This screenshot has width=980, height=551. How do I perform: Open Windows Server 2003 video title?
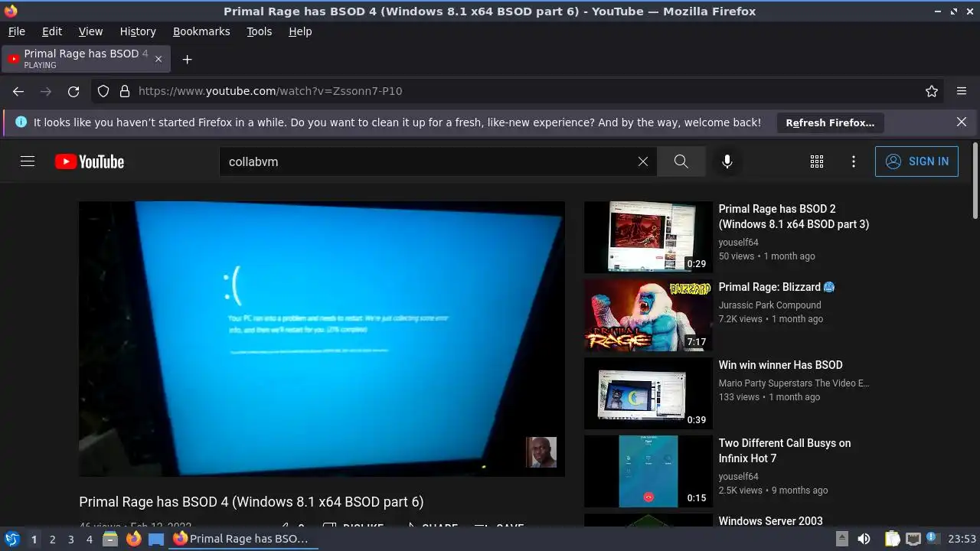pyautogui.click(x=771, y=521)
